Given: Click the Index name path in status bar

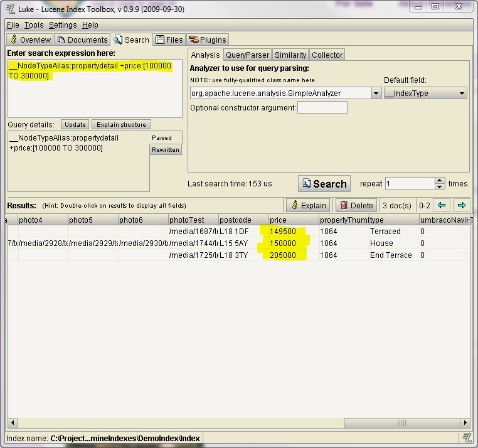Looking at the screenshot, I should [125, 438].
